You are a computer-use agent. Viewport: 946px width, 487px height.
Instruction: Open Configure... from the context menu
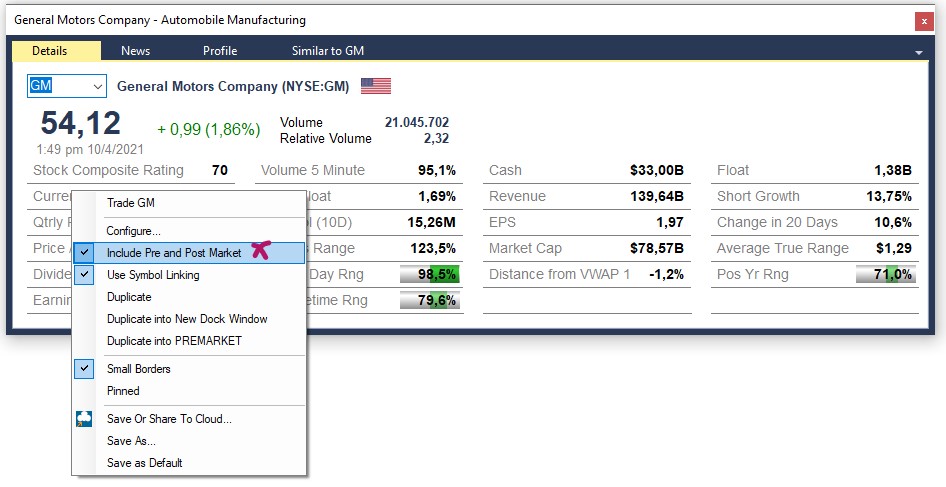[133, 231]
